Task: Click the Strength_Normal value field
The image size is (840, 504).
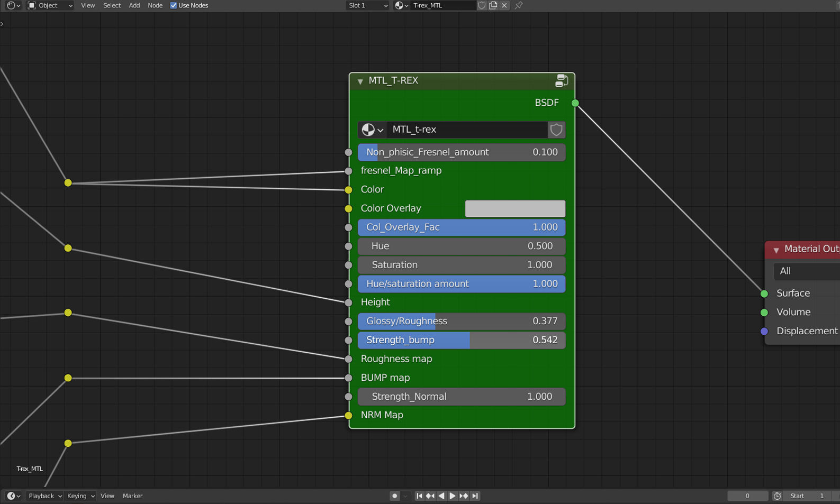Action: point(462,397)
